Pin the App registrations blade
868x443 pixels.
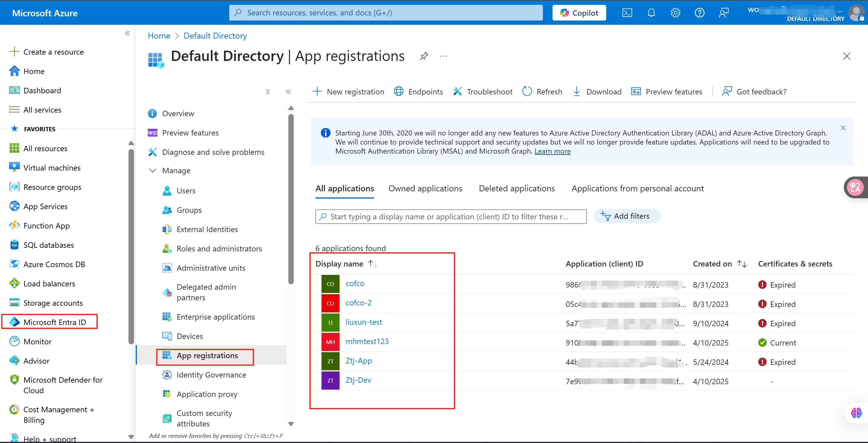click(424, 56)
